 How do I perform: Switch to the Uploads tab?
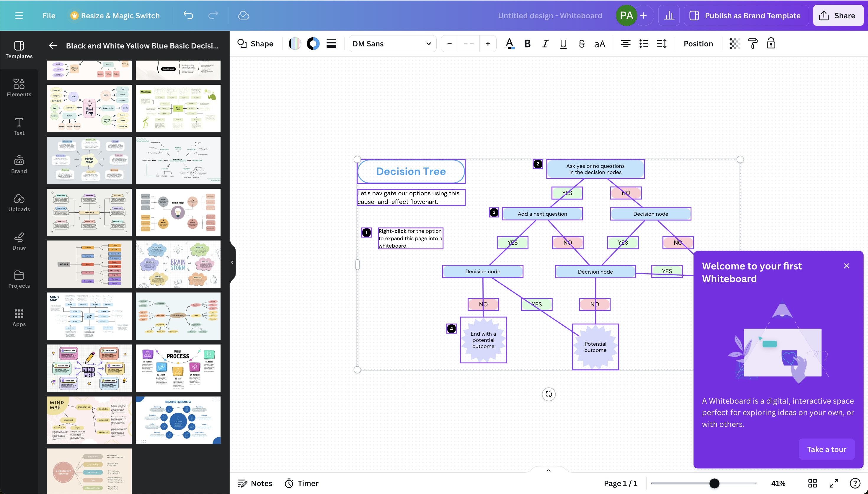click(19, 203)
